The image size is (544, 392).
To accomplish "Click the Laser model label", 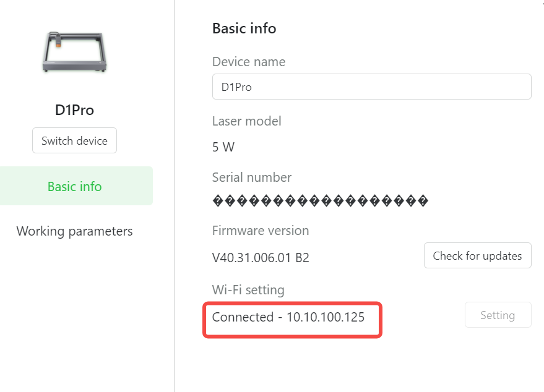I will pos(247,121).
